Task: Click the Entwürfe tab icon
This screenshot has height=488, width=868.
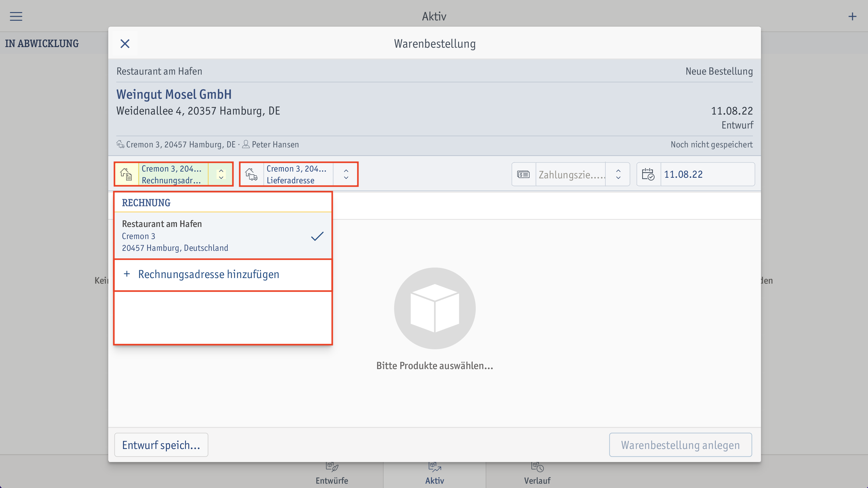Action: click(x=332, y=467)
